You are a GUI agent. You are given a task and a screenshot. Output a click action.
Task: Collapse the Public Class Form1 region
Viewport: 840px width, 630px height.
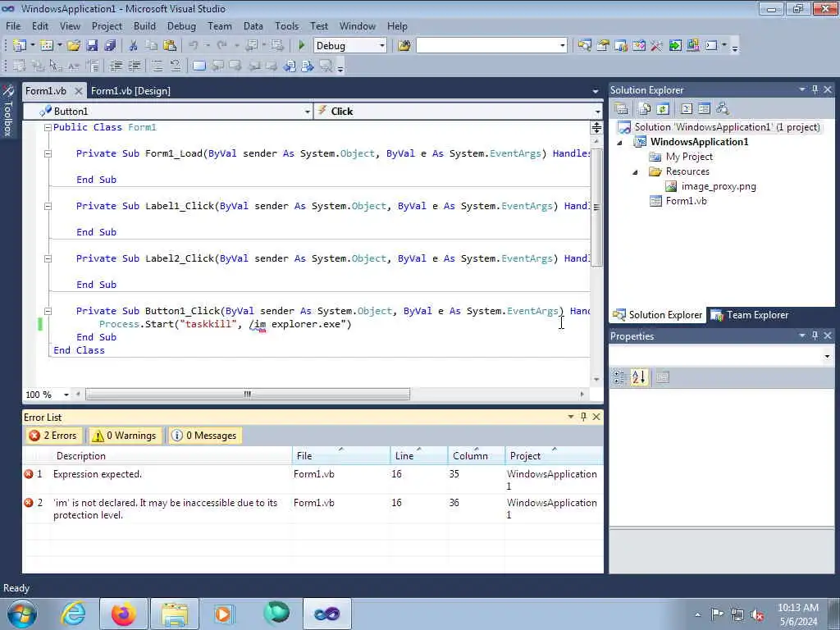point(48,127)
